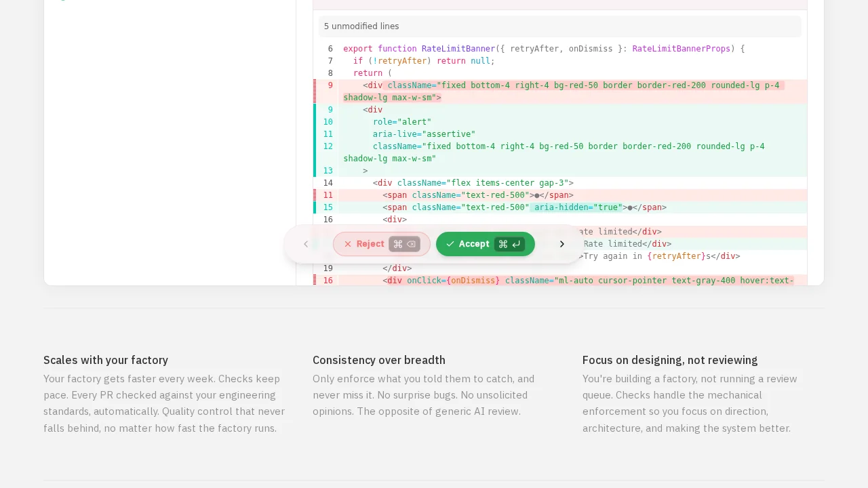Expand the 5 unmodified lines section

click(361, 26)
